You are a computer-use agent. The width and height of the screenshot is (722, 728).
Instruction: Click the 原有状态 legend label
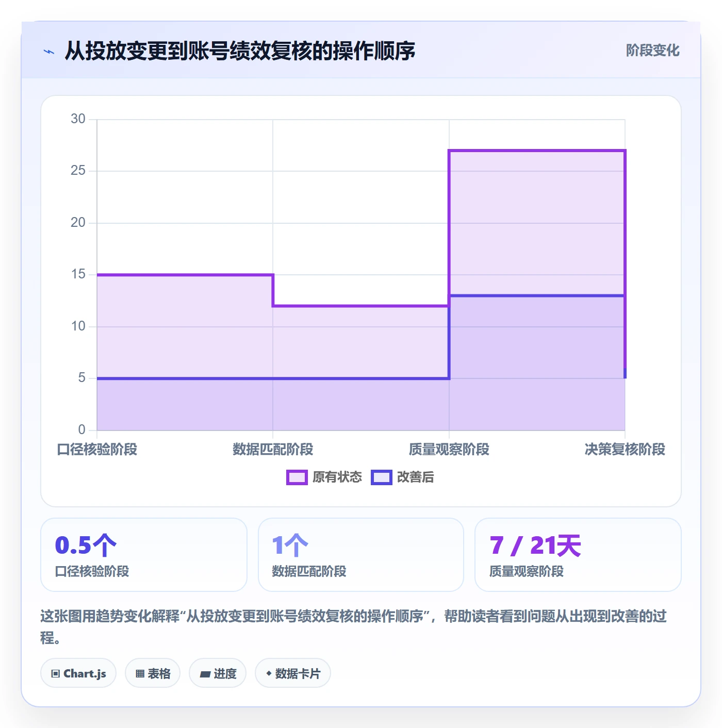point(337,477)
